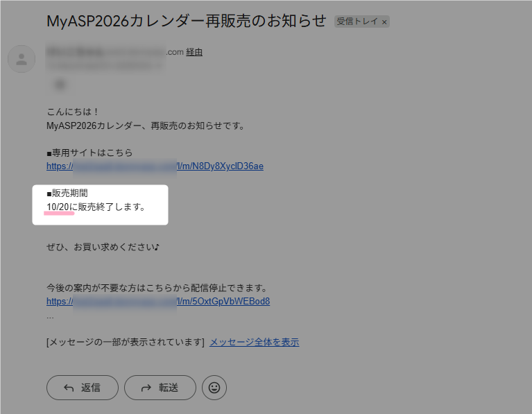Click the blurred sender name
Image resolution: width=532 pixels, height=414 pixels.
click(104, 52)
